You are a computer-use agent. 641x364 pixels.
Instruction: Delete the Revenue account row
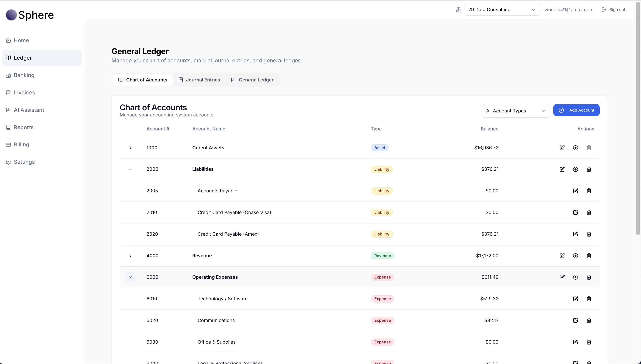tap(589, 255)
